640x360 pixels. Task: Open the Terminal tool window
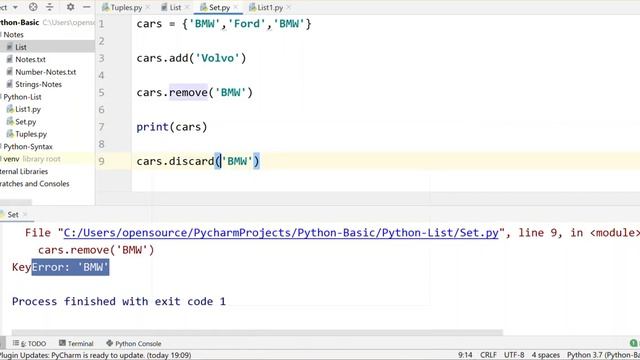(76, 344)
